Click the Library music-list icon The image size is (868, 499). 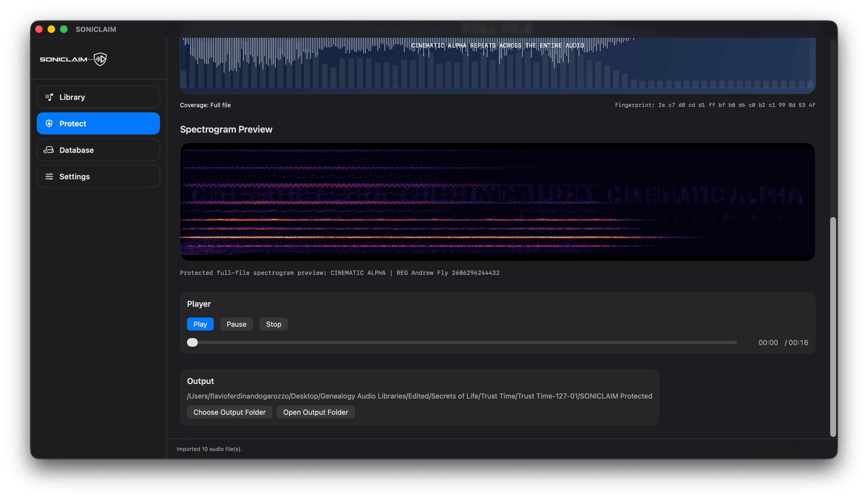49,97
